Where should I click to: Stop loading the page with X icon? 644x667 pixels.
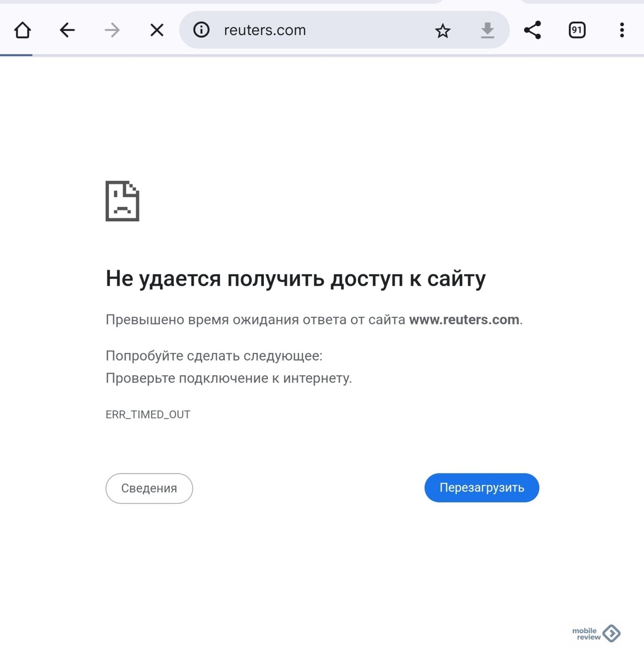157,30
